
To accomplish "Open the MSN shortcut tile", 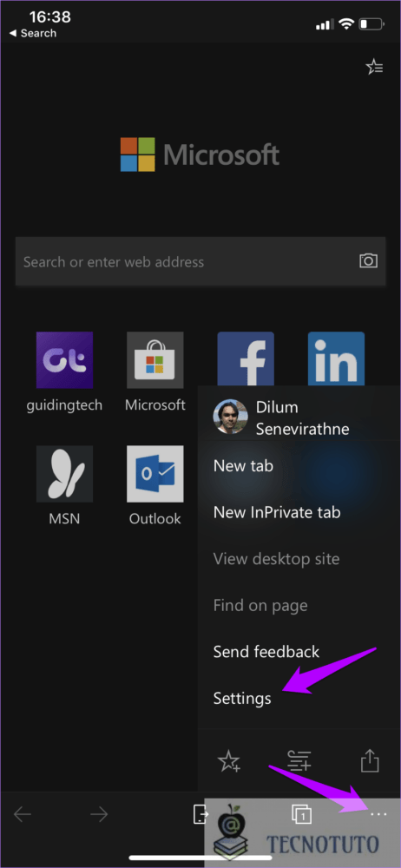I will point(64,474).
